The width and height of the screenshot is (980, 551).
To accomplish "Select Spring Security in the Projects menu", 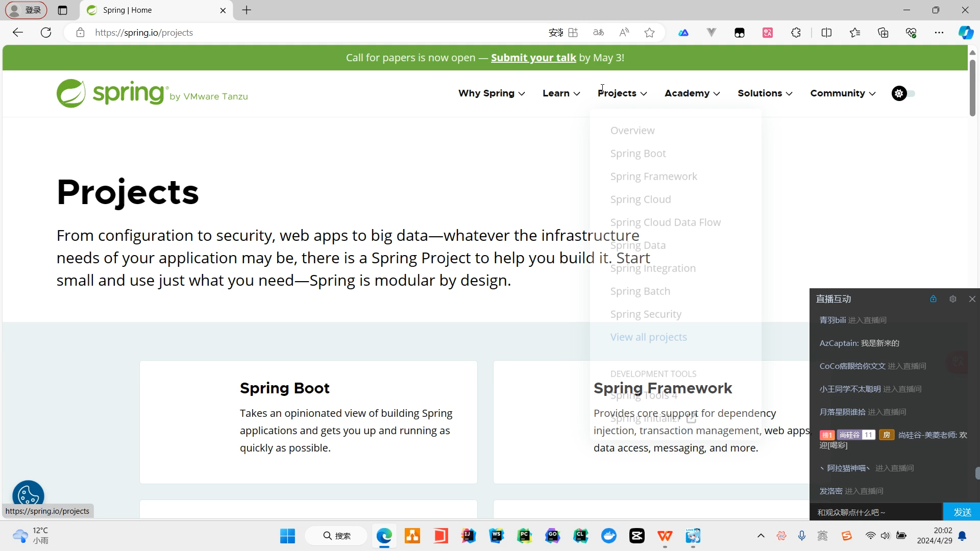I will point(645,314).
